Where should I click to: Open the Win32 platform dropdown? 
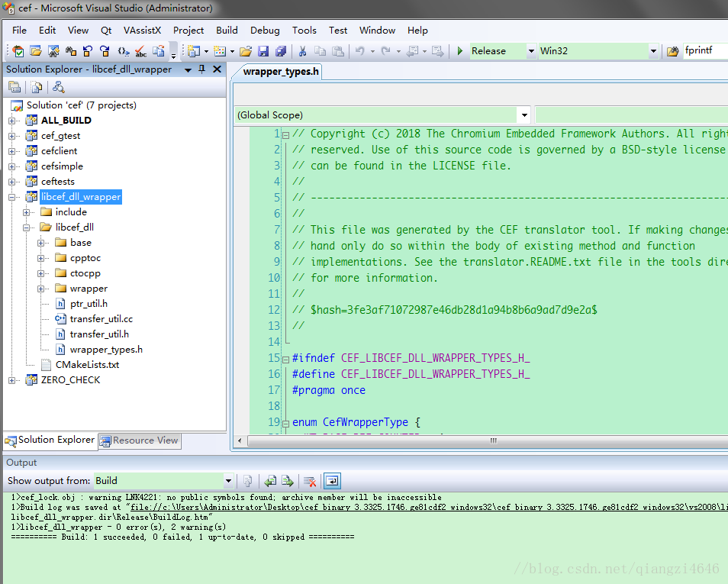pos(653,51)
